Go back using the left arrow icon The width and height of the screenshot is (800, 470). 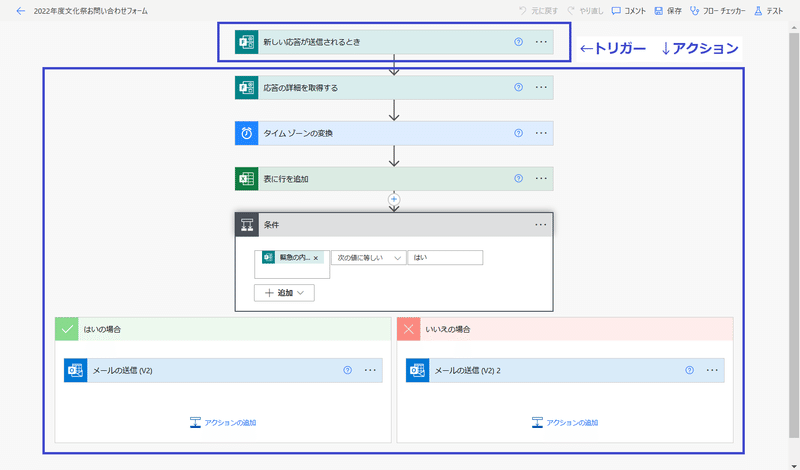(20, 11)
